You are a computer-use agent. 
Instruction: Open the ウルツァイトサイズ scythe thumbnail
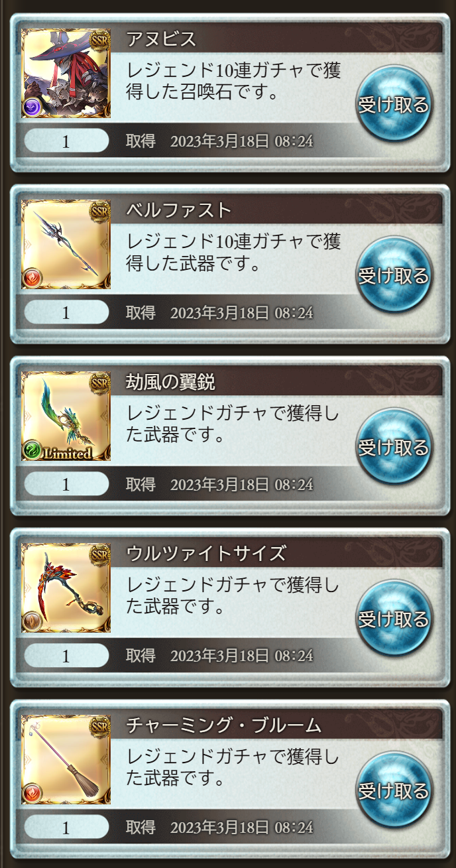pos(66,588)
